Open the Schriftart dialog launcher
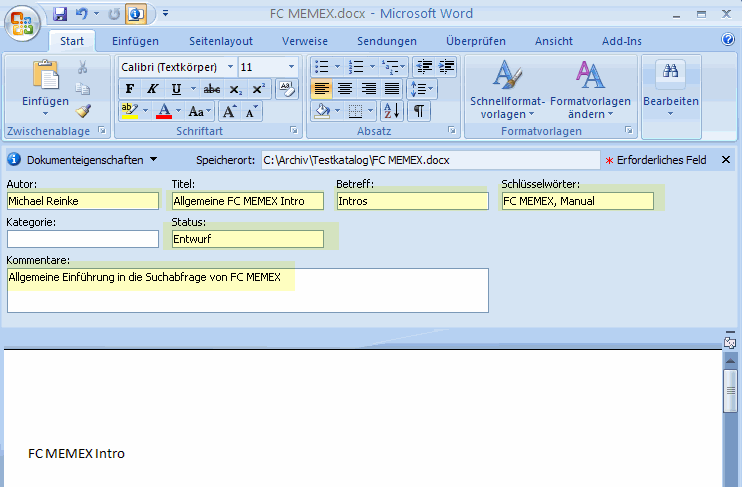This screenshot has height=487, width=742. point(294,130)
